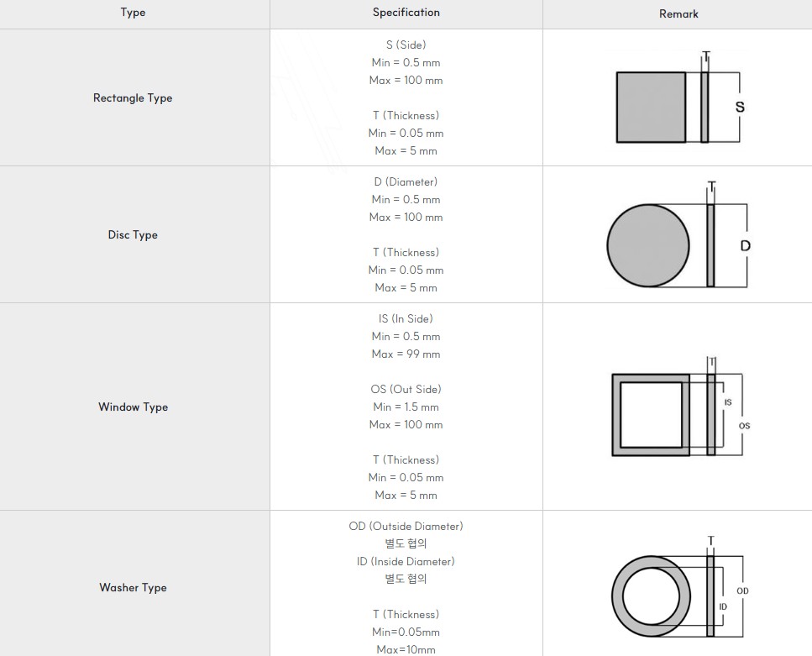812x656 pixels.
Task: Select the Washer Type row label
Action: pos(133,587)
